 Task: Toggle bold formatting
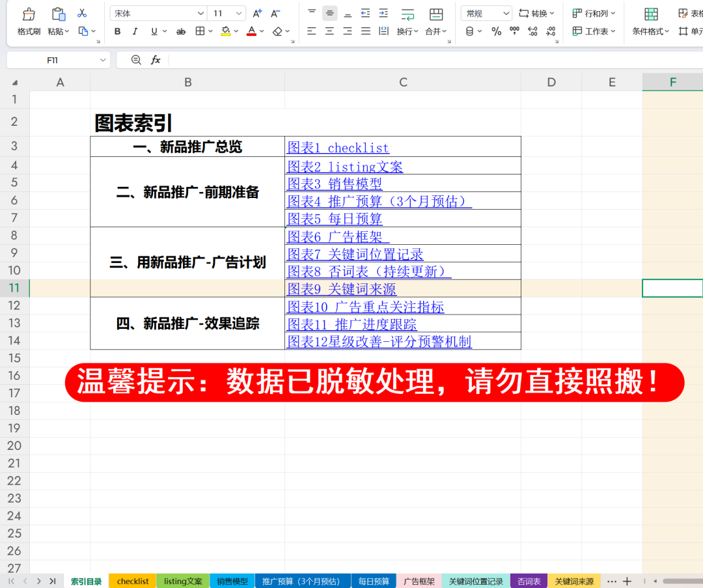coord(117,31)
